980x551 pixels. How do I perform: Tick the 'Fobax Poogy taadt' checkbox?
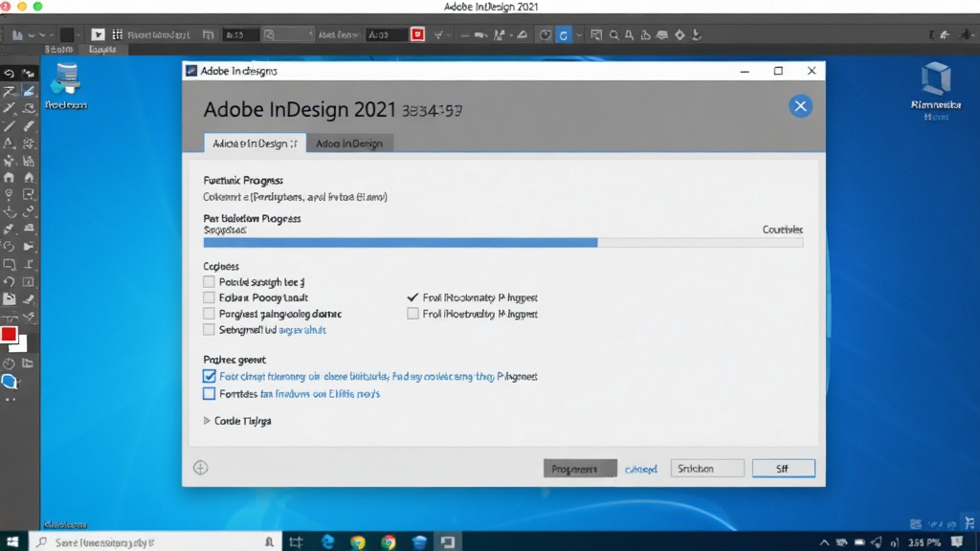click(209, 298)
